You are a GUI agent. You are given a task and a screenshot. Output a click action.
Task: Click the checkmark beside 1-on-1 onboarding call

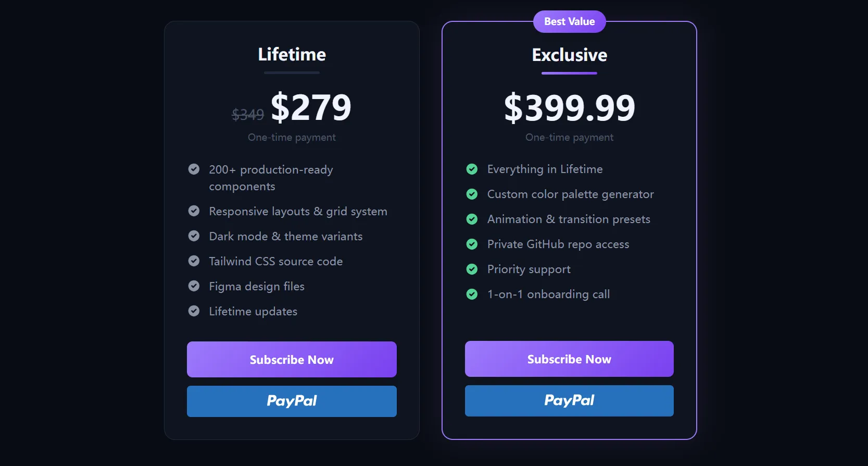(x=472, y=294)
